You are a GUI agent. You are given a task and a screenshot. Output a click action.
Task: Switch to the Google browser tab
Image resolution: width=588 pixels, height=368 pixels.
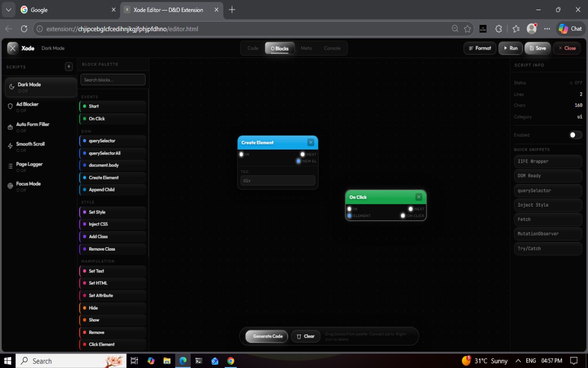(68, 10)
